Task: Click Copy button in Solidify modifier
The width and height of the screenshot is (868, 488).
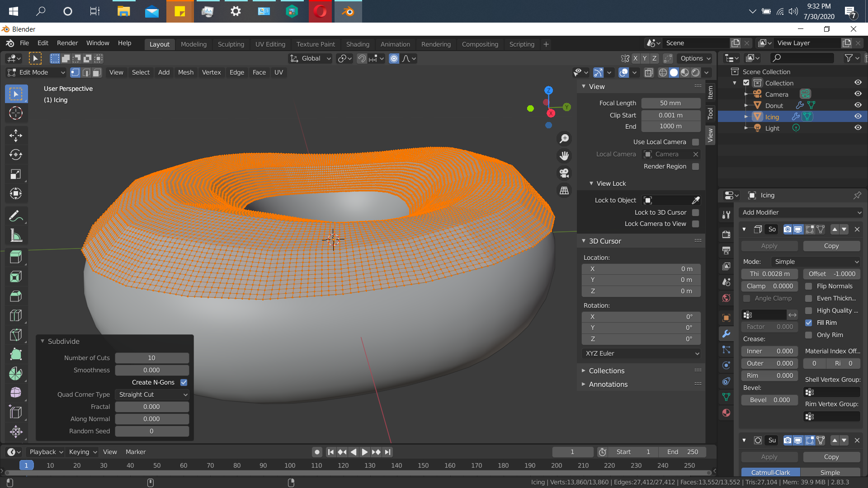Action: pyautogui.click(x=831, y=246)
